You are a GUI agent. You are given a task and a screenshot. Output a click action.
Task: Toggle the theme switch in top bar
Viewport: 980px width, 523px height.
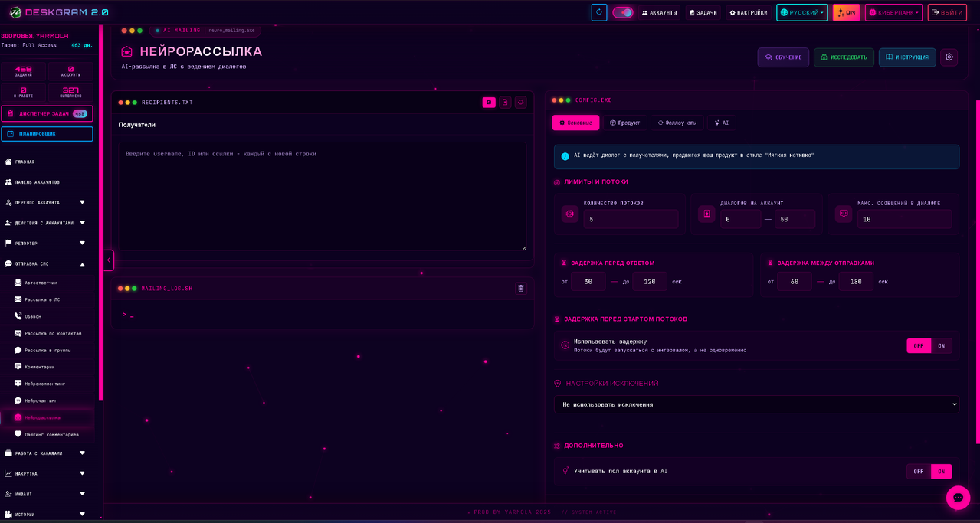coord(622,12)
